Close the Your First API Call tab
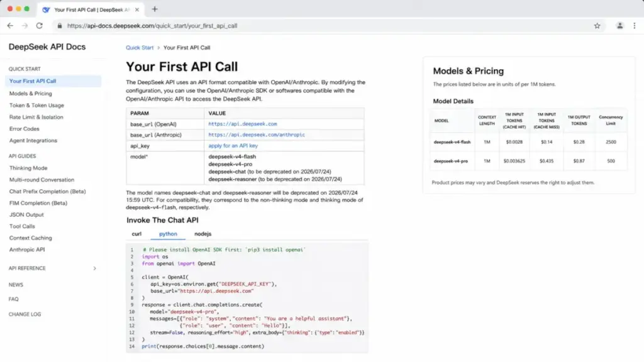This screenshot has width=644, height=362. point(136,9)
